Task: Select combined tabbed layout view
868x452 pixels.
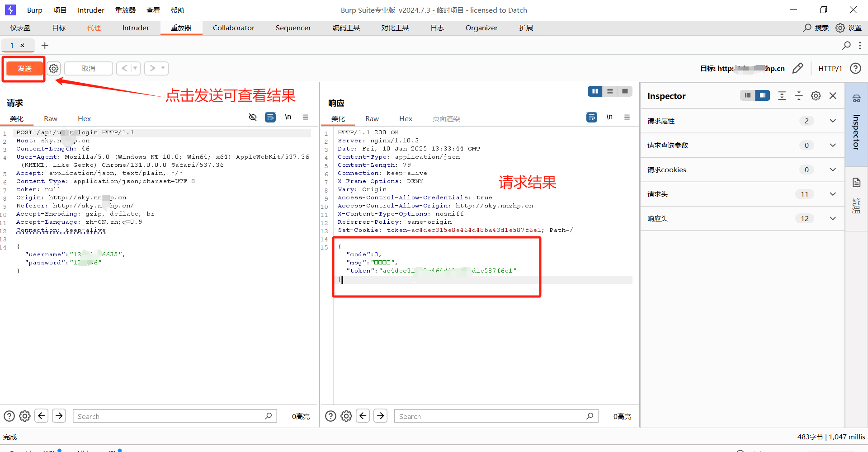Action: [x=625, y=91]
